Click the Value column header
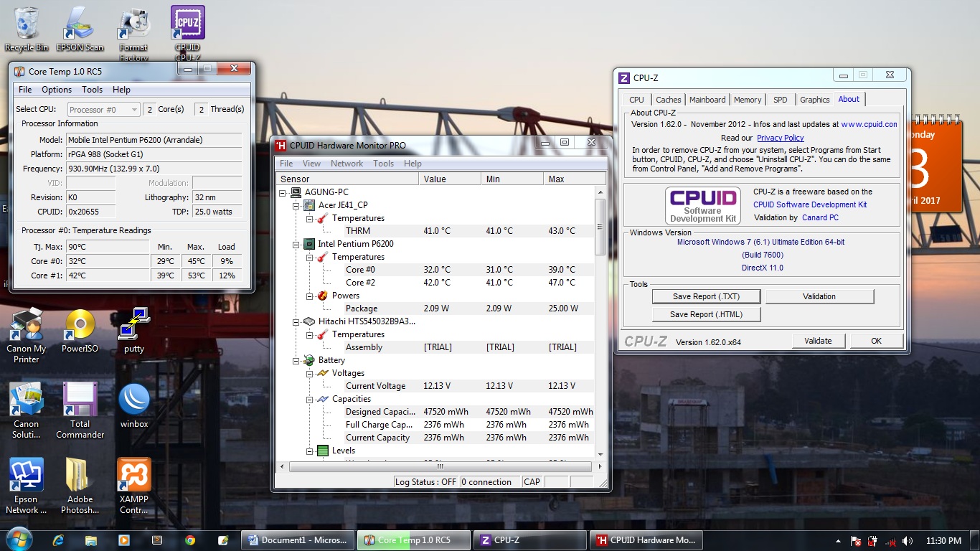This screenshot has width=980, height=551. (451, 179)
